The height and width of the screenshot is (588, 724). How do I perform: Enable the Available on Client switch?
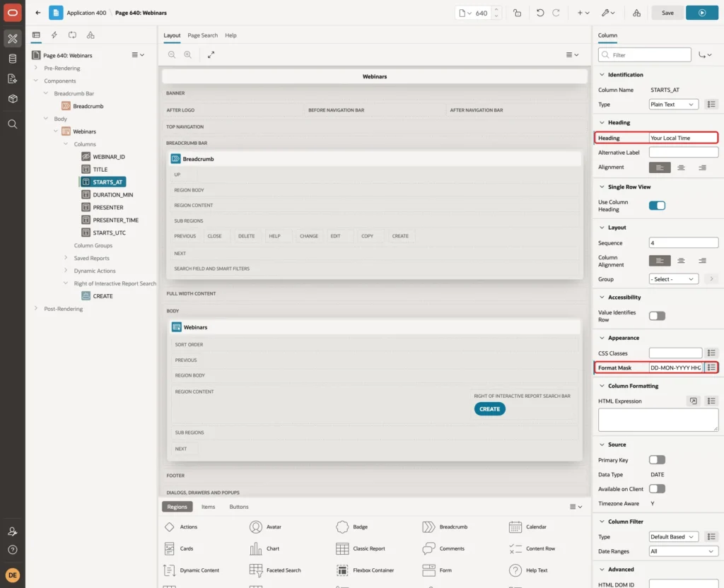(x=657, y=489)
